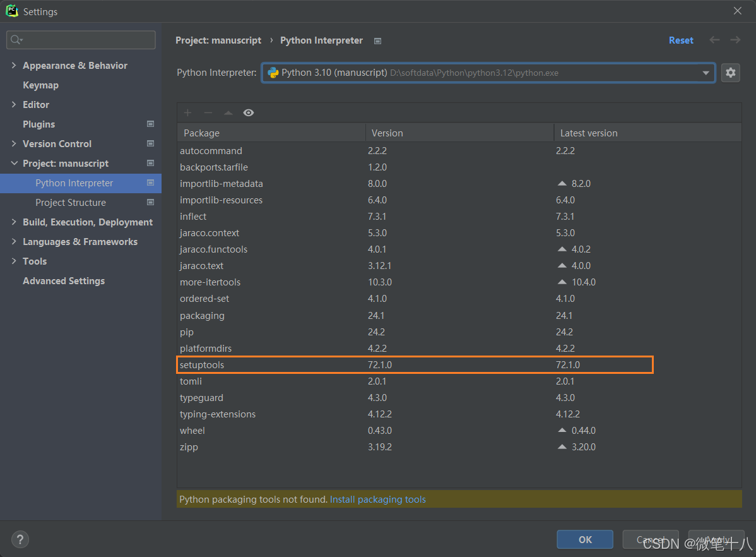The image size is (756, 557).
Task: Click the plus icon to add a package
Action: pos(187,113)
